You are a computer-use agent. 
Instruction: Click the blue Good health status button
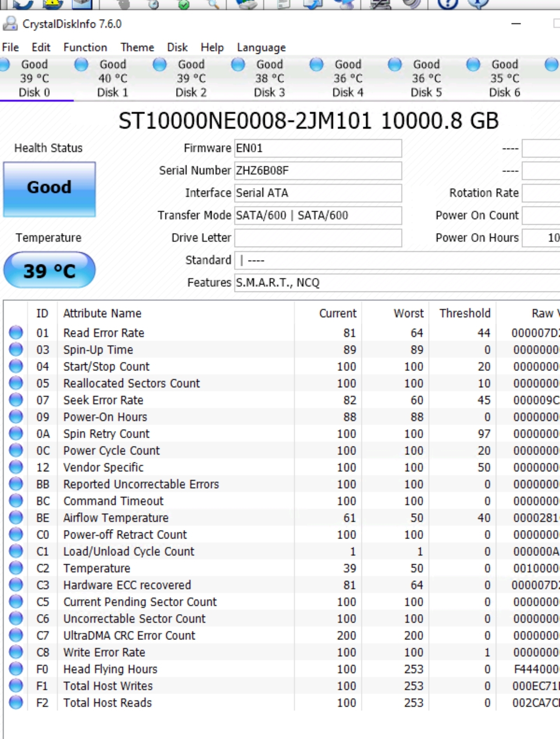[x=49, y=189]
